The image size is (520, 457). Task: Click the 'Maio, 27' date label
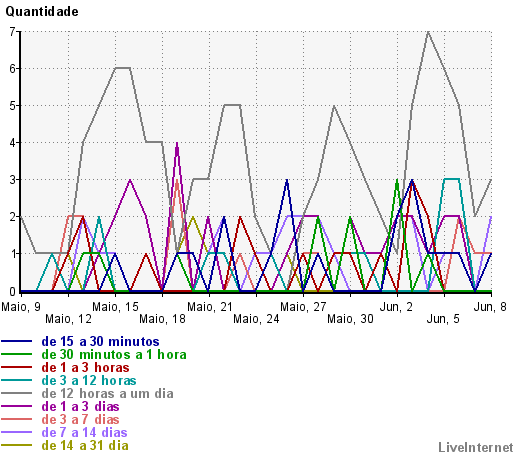point(303,307)
